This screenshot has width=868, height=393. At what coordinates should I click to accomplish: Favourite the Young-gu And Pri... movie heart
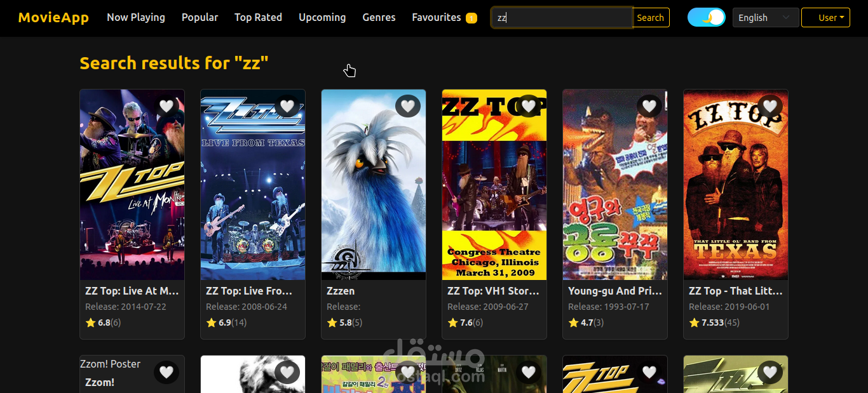pos(649,106)
